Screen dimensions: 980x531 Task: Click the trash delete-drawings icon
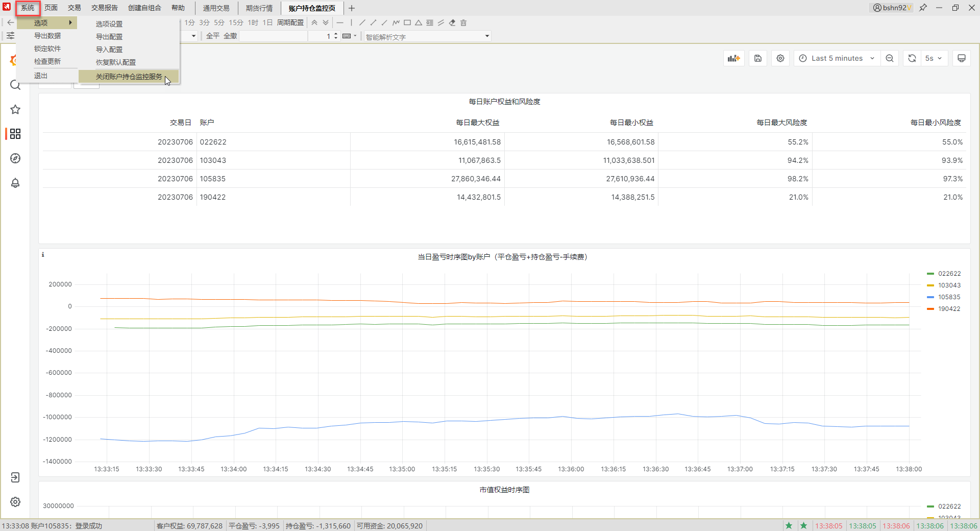pos(463,22)
